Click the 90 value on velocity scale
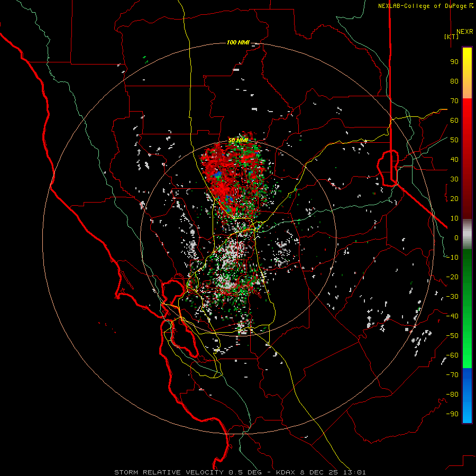The image size is (476, 476). (454, 62)
